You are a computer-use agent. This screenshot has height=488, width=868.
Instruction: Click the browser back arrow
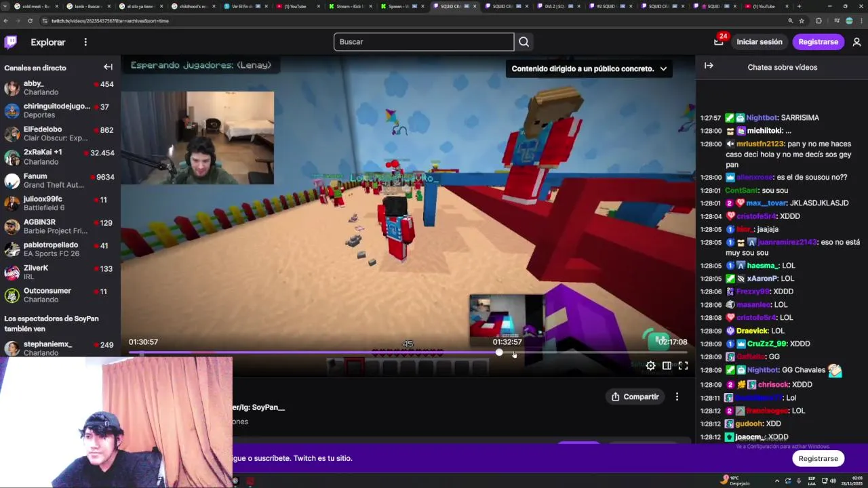[6, 21]
